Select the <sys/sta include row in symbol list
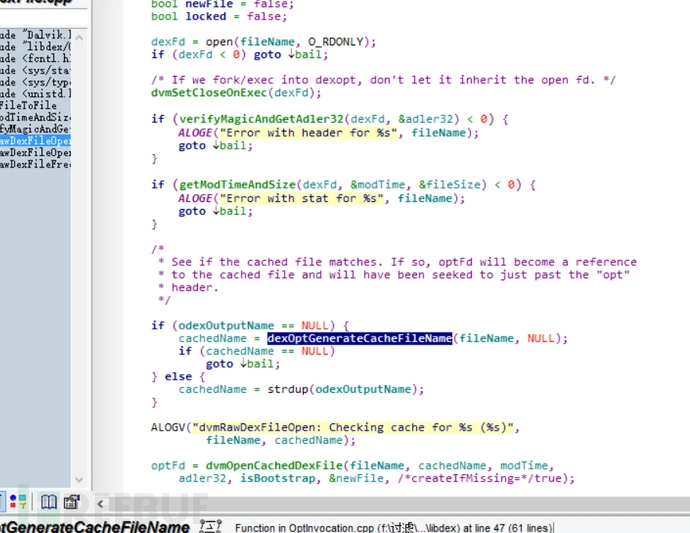The image size is (690, 533). 35,70
